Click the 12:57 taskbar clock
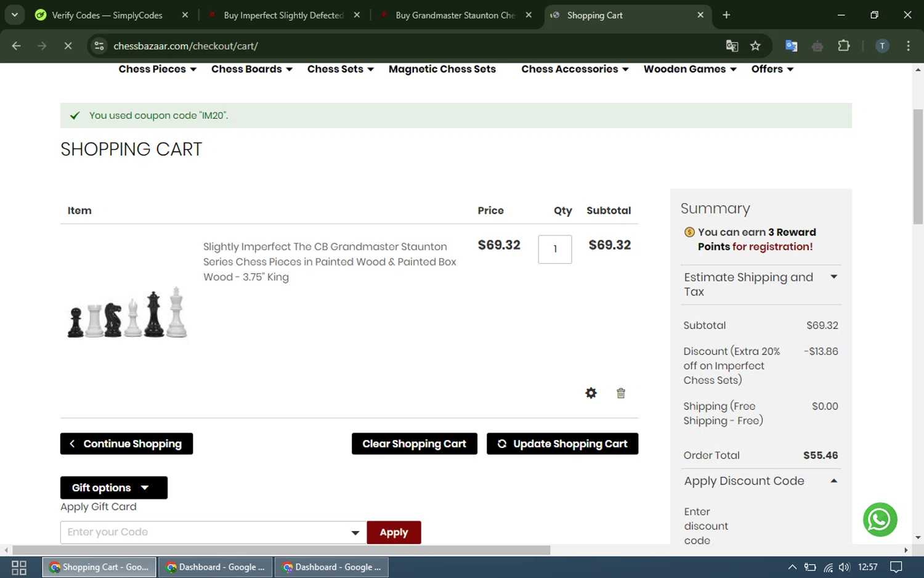Image resolution: width=924 pixels, height=578 pixels. (867, 567)
